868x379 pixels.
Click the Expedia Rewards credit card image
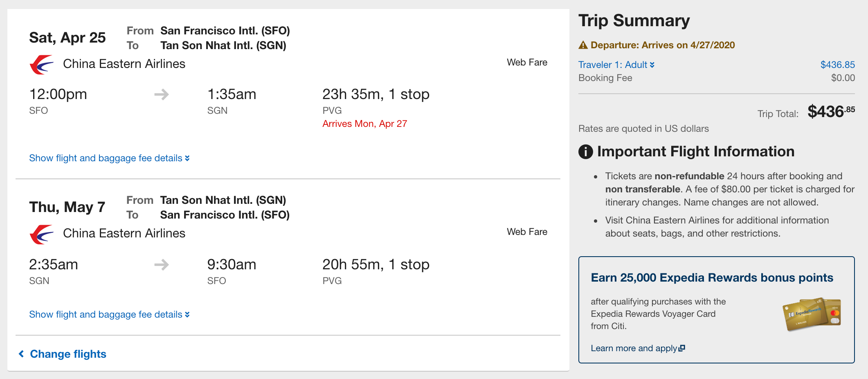point(811,314)
